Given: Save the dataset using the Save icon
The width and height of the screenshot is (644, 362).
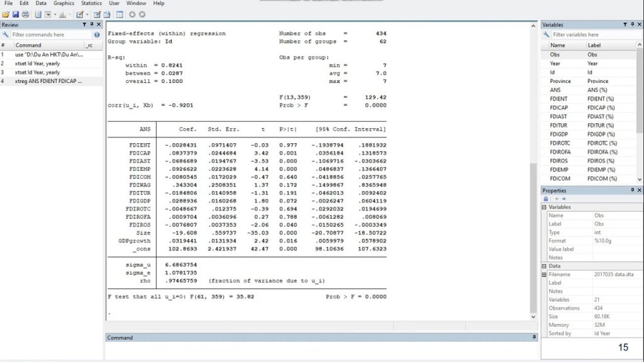Looking at the screenshot, I should point(16,14).
